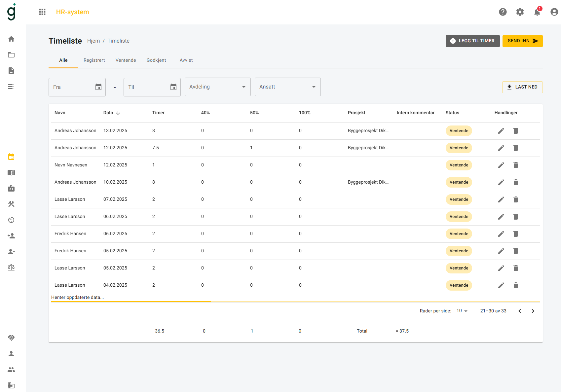Open the timer clock sidebar icon
561x392 pixels.
tap(11, 220)
